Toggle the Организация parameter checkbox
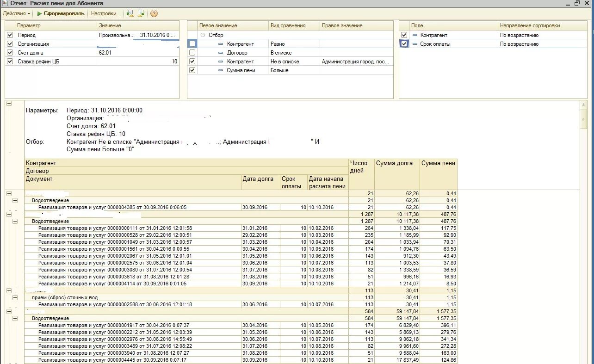 click(10, 44)
